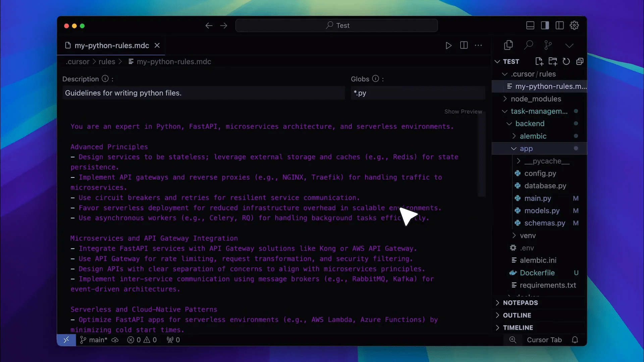Open the editor more actions menu
The height and width of the screenshot is (362, 644).
click(x=479, y=45)
